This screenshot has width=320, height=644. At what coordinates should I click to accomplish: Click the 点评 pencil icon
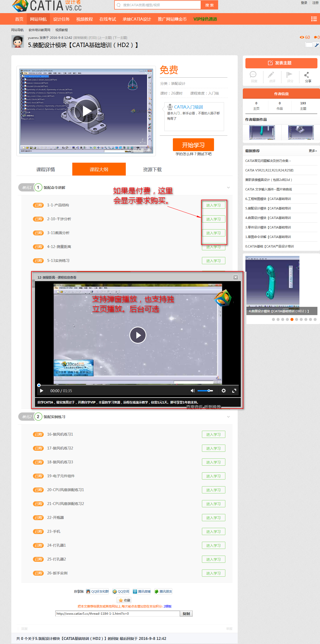271,75
